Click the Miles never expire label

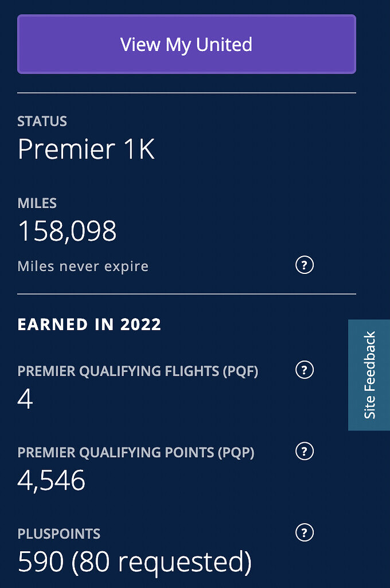click(x=82, y=266)
